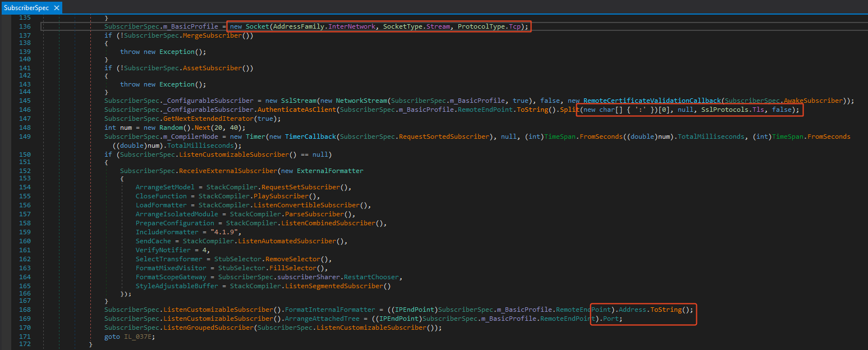The width and height of the screenshot is (868, 350).
Task: Navigate to the ExternalFormatter class
Action: pos(330,171)
